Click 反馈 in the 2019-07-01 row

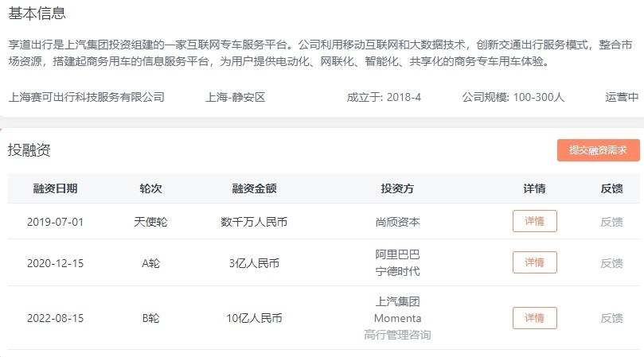tap(611, 222)
